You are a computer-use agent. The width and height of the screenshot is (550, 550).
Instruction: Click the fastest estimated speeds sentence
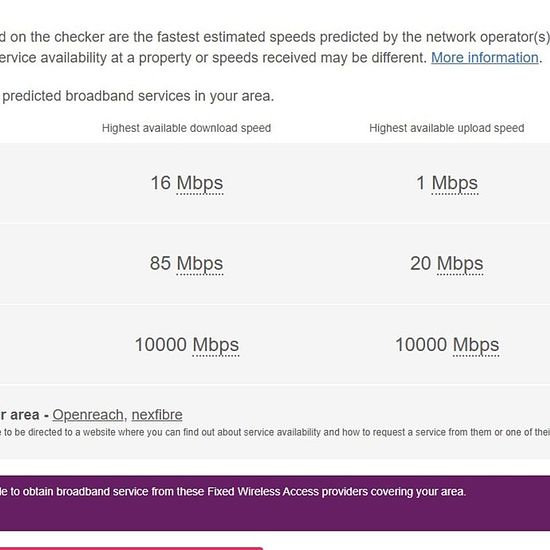coord(275,37)
